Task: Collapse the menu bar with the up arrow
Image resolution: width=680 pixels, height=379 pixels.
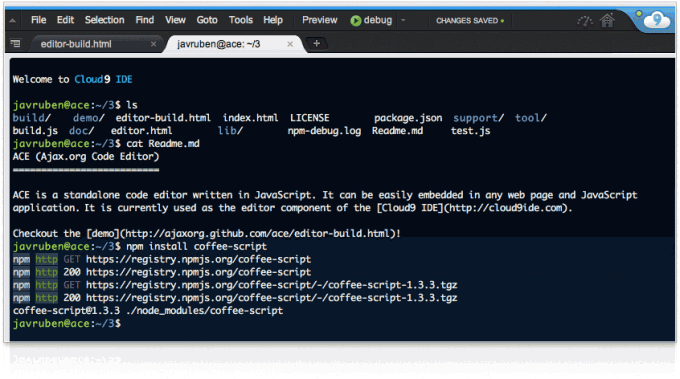Action: [x=13, y=20]
